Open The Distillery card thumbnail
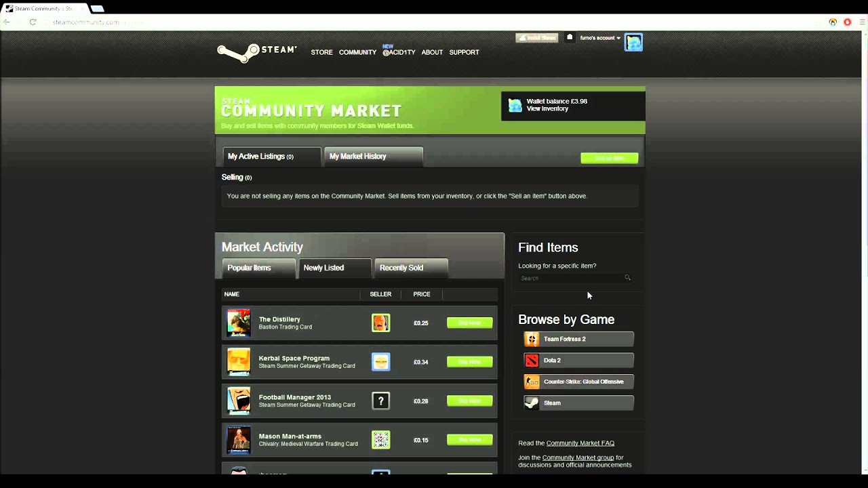Viewport: 868px width, 488px height. 239,323
